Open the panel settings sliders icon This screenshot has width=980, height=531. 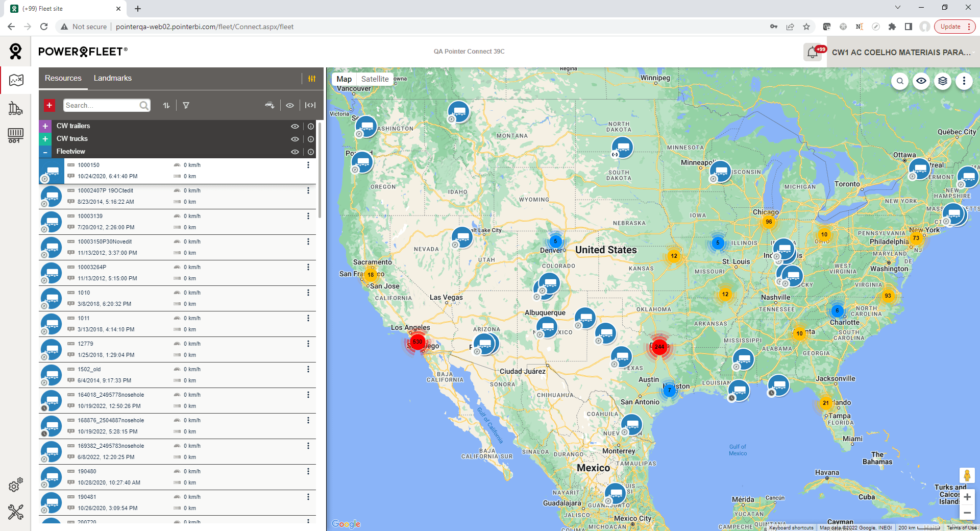[312, 78]
